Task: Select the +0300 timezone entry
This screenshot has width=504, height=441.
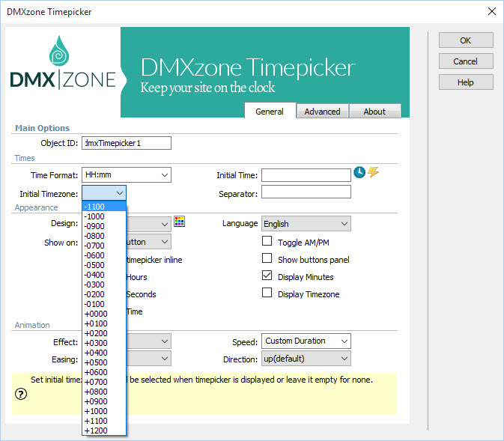Action: tap(104, 343)
